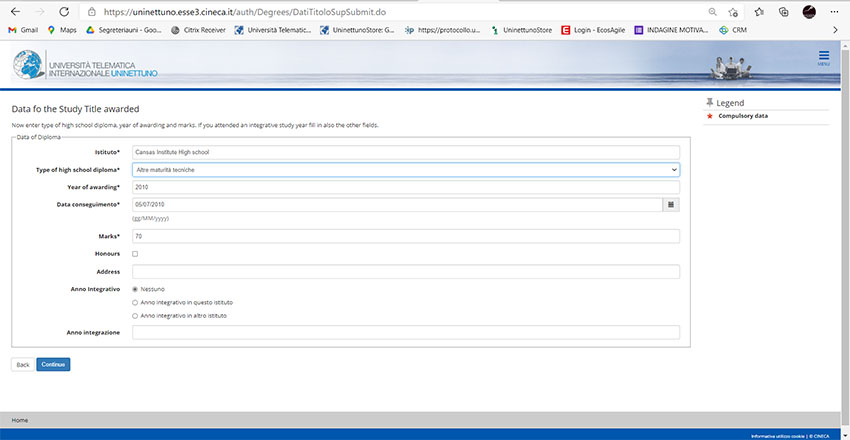Open the CRM bookmark
850x440 pixels.
pos(733,30)
